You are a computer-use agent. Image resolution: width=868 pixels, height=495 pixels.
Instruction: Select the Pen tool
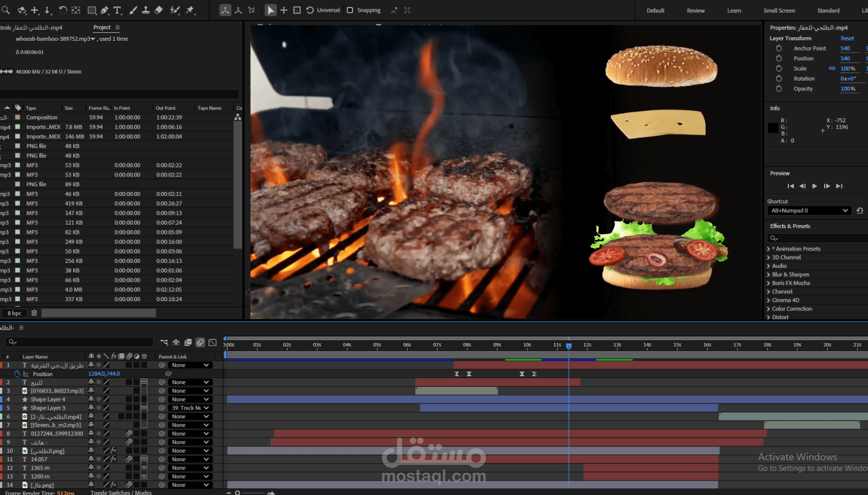coord(105,10)
